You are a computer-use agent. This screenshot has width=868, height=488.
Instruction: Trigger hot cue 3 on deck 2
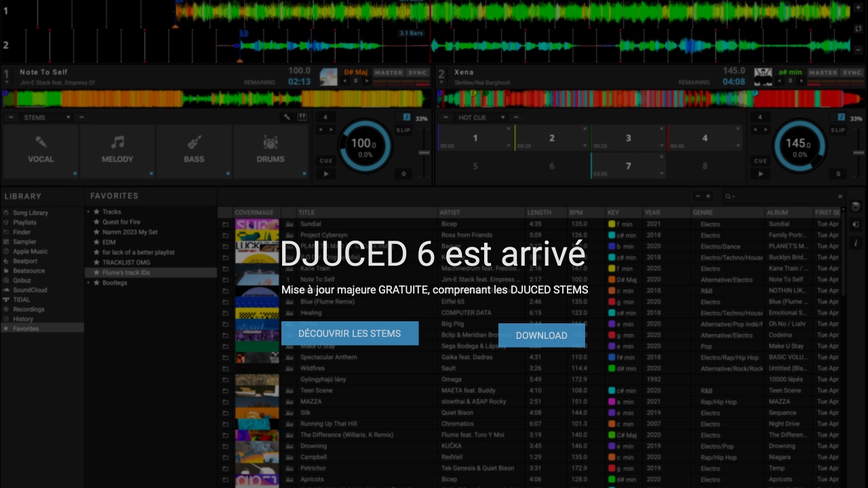click(629, 138)
